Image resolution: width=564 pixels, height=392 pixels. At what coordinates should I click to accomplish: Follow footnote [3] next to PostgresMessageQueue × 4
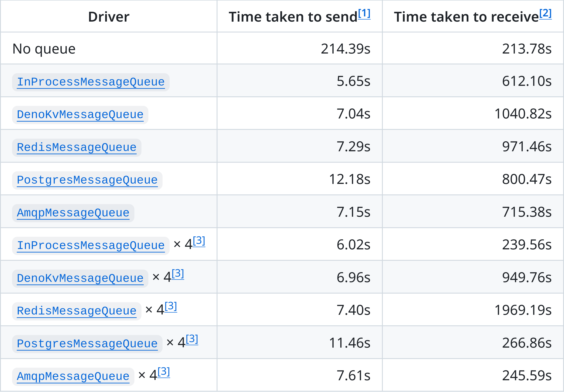click(x=192, y=339)
